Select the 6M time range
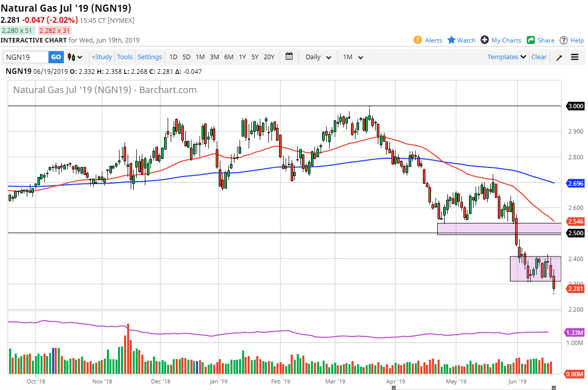Screen dimensions: 588x390 [228, 57]
